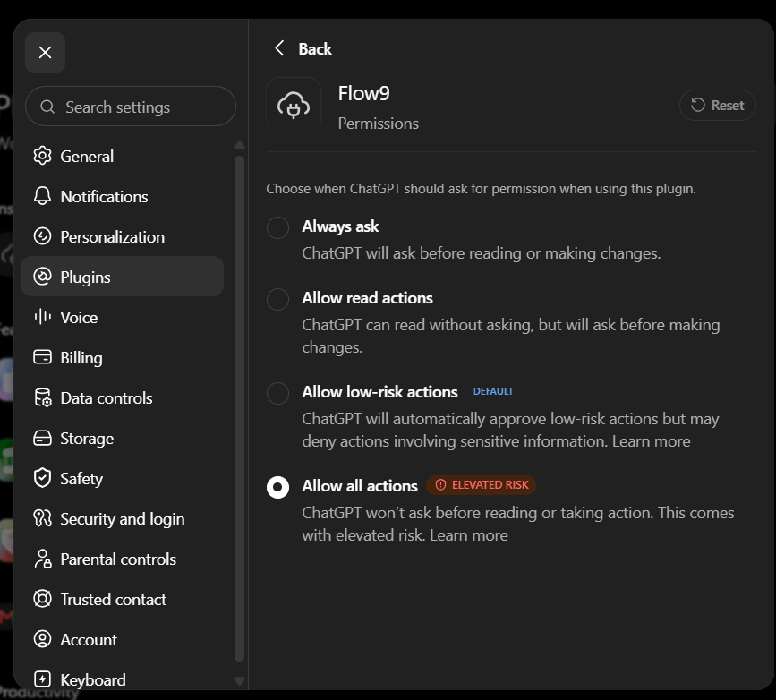Open Account settings
The image size is (776, 700).
click(123, 640)
